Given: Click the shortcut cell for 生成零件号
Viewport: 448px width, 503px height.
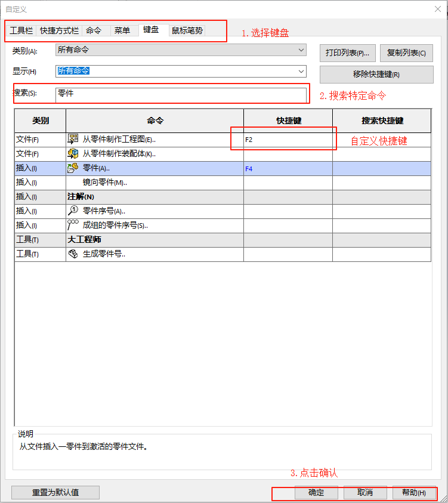Looking at the screenshot, I should pos(288,254).
